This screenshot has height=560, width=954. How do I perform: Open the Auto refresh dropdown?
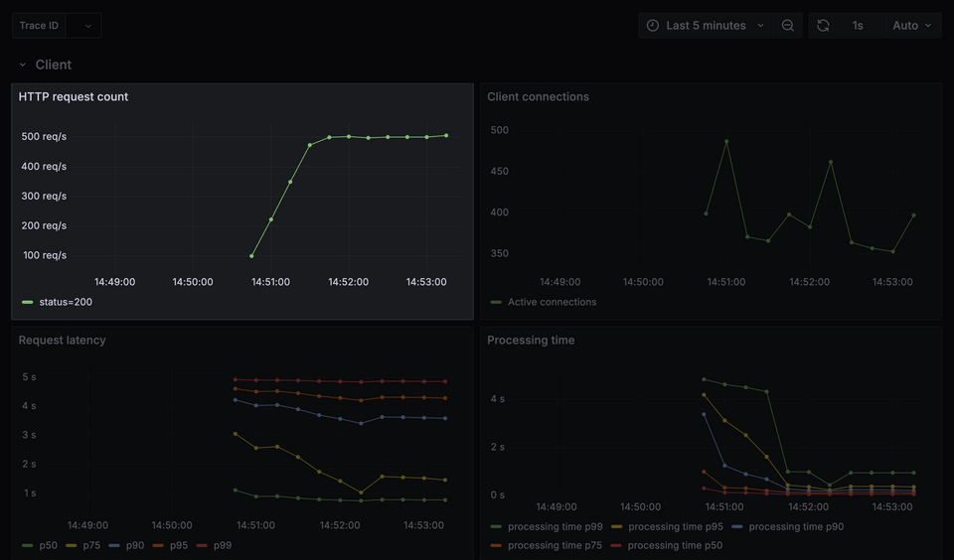coord(912,26)
